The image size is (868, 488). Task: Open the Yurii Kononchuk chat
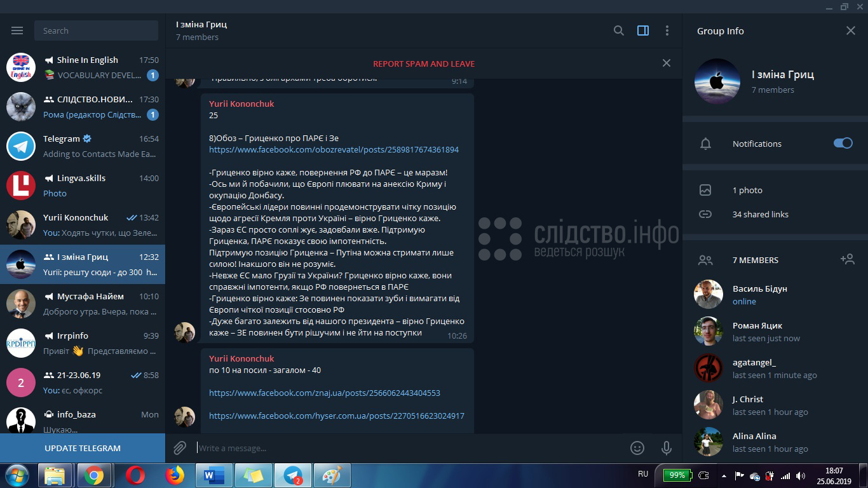pos(83,225)
